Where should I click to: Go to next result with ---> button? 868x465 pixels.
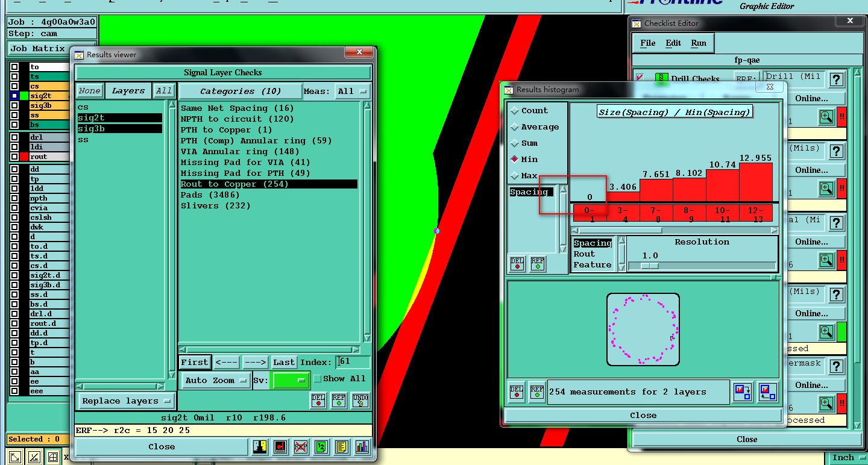255,362
